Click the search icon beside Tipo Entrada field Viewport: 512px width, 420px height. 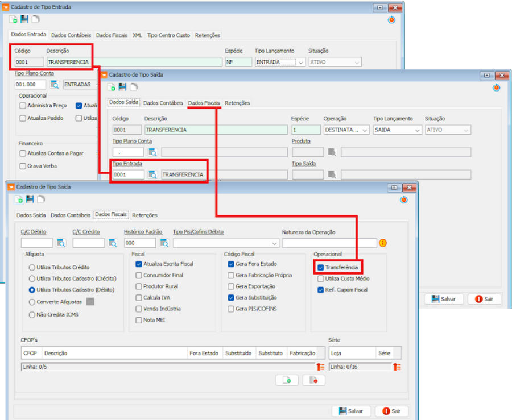pyautogui.click(x=152, y=174)
